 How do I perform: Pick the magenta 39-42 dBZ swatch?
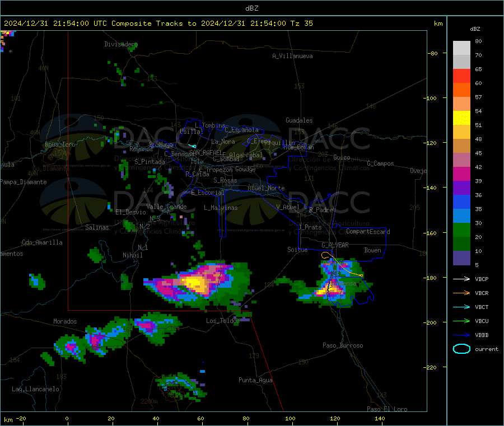point(461,174)
